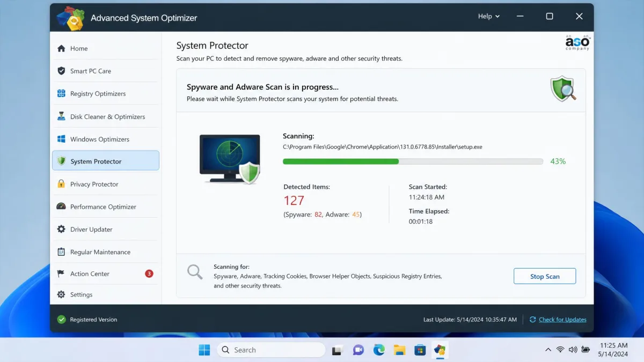
Task: Click the Driver Updater gear icon
Action: click(x=61, y=229)
